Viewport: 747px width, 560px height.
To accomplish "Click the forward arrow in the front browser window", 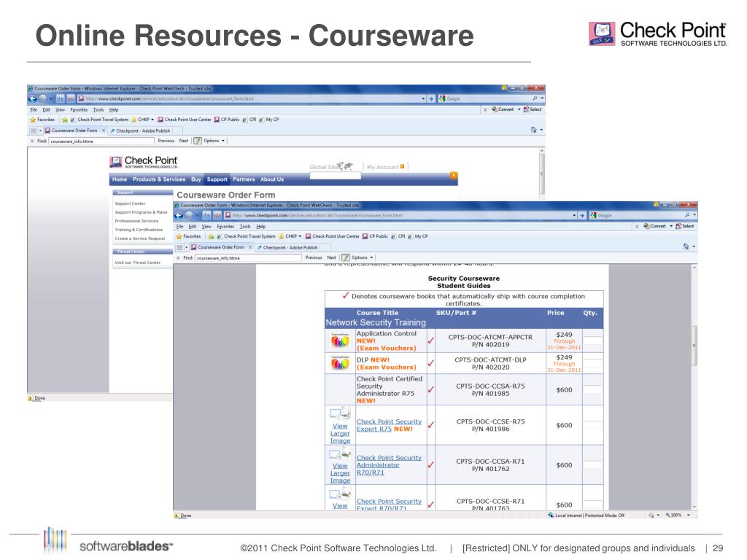I will tap(189, 215).
